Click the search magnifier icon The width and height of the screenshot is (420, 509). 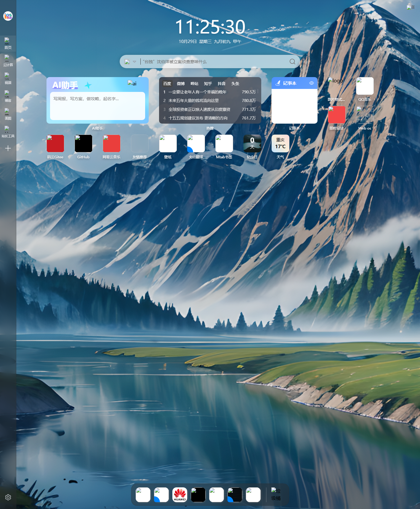[x=292, y=62]
